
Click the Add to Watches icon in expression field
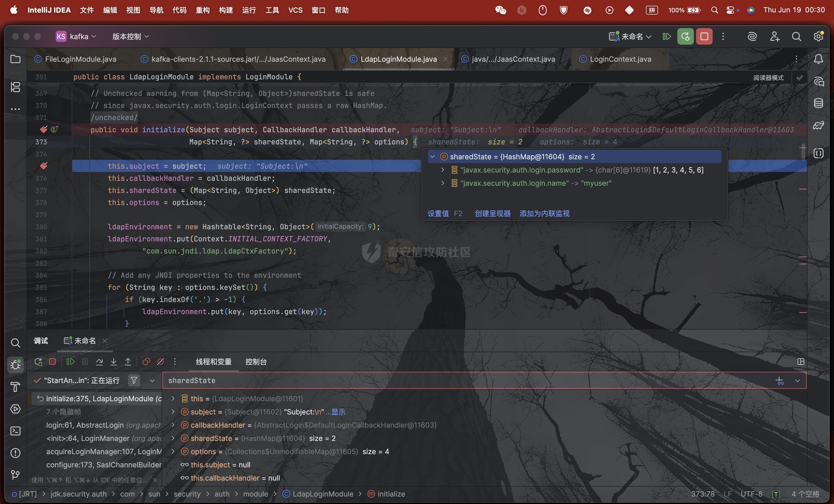click(x=779, y=381)
